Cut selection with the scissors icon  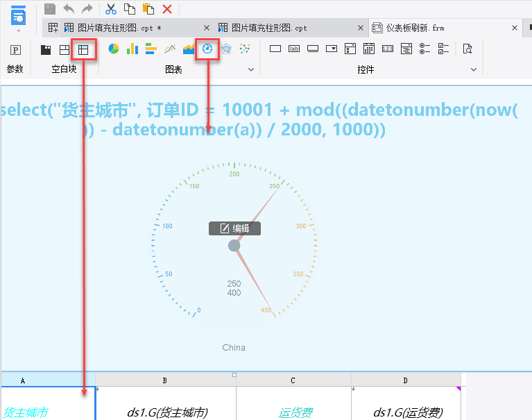110,9
